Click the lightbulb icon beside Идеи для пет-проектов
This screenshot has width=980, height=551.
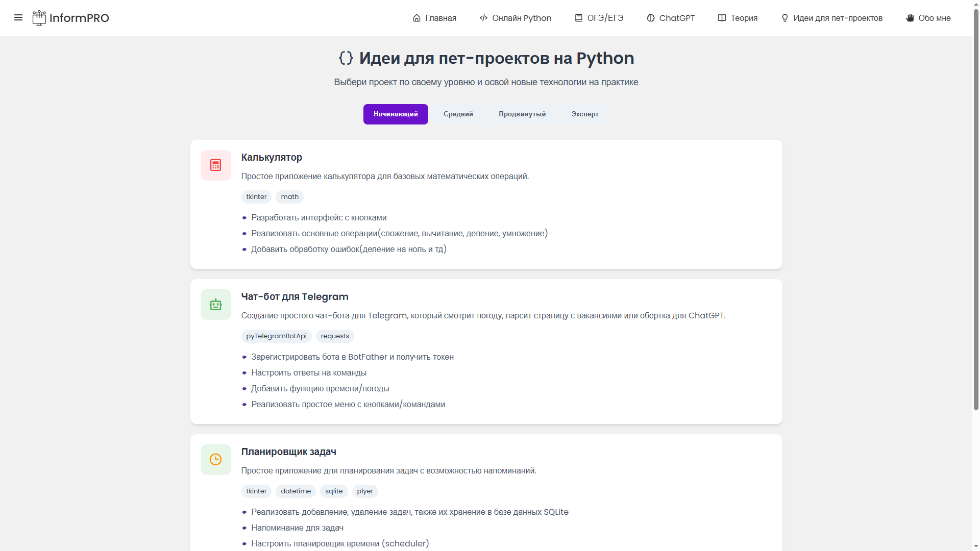click(785, 18)
